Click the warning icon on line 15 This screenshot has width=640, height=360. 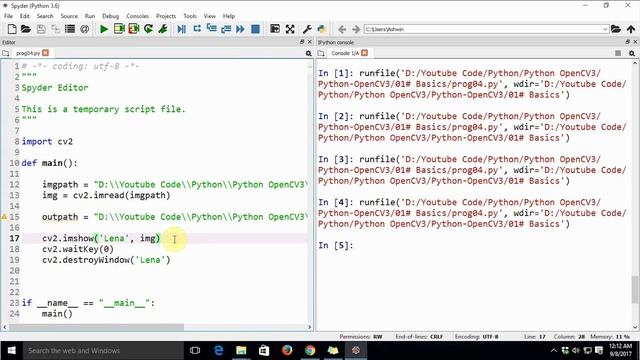pyautogui.click(x=4, y=217)
